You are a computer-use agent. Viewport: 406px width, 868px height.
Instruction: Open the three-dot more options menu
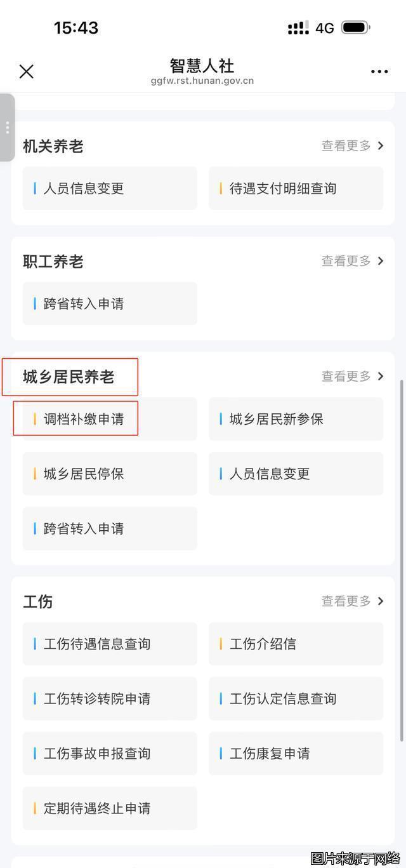tap(379, 71)
